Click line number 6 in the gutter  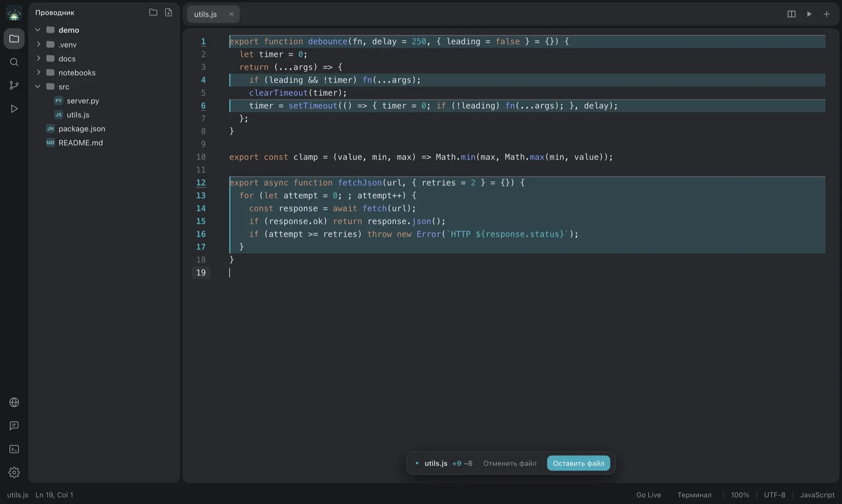pyautogui.click(x=203, y=106)
